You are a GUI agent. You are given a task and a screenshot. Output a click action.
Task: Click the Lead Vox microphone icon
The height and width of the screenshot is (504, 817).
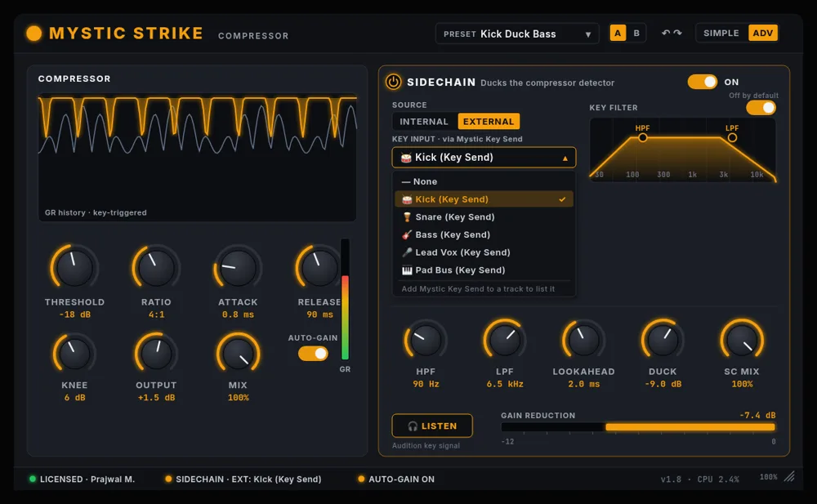pos(407,252)
